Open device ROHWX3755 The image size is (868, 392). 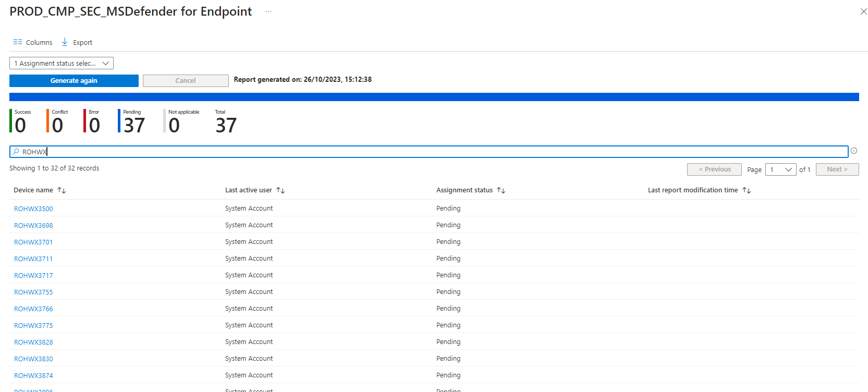(33, 292)
